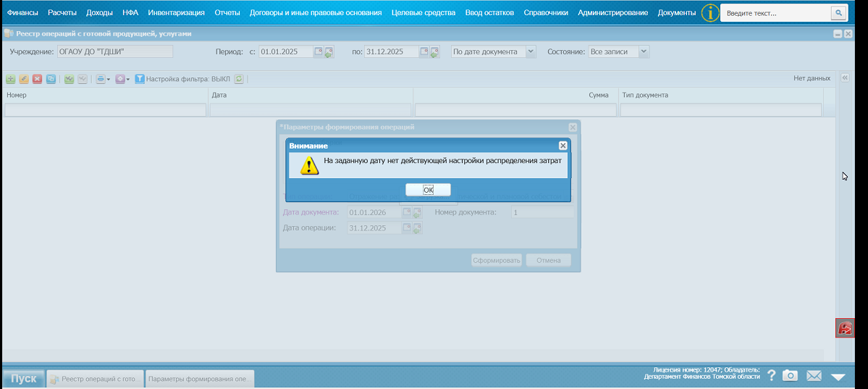Click the red delete record icon
Screen dimensions: 868x389
tap(37, 79)
